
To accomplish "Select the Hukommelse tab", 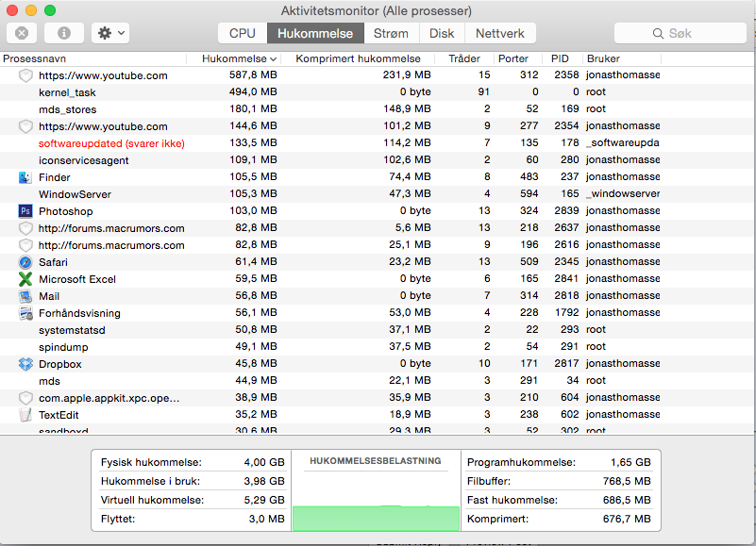I will 315,33.
